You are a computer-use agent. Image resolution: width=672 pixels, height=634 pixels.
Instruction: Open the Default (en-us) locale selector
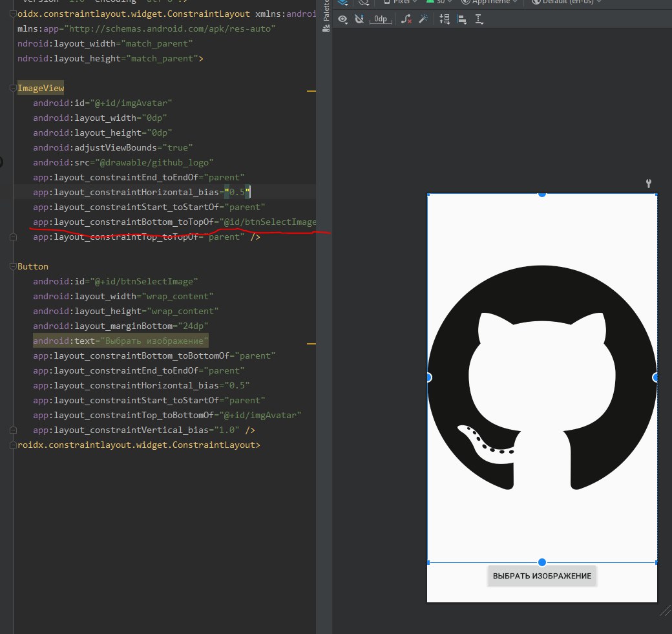coord(567,2)
